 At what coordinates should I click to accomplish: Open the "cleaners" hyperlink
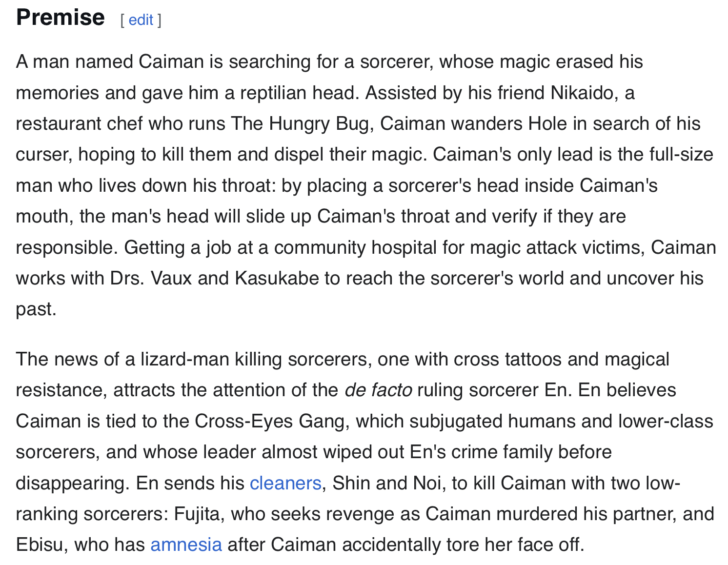tap(285, 483)
